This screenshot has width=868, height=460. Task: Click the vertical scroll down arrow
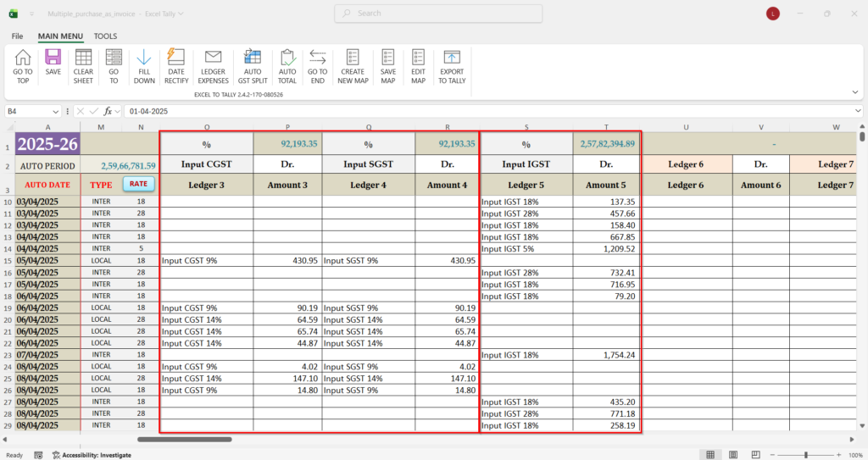862,425
